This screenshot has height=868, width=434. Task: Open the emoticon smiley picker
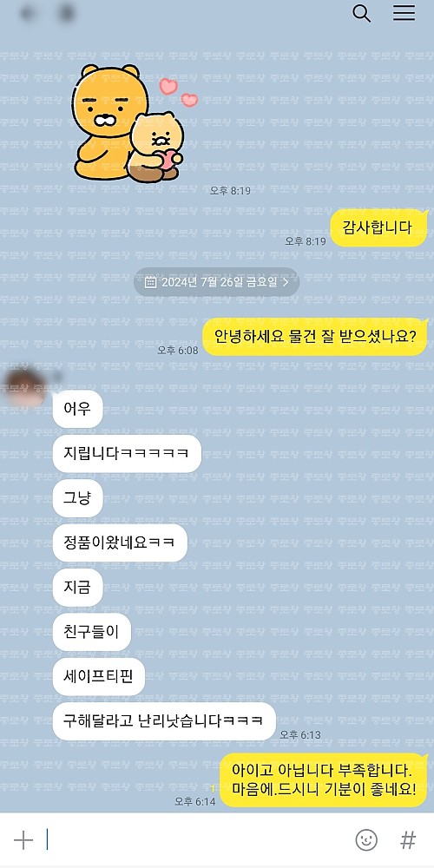[x=366, y=839]
